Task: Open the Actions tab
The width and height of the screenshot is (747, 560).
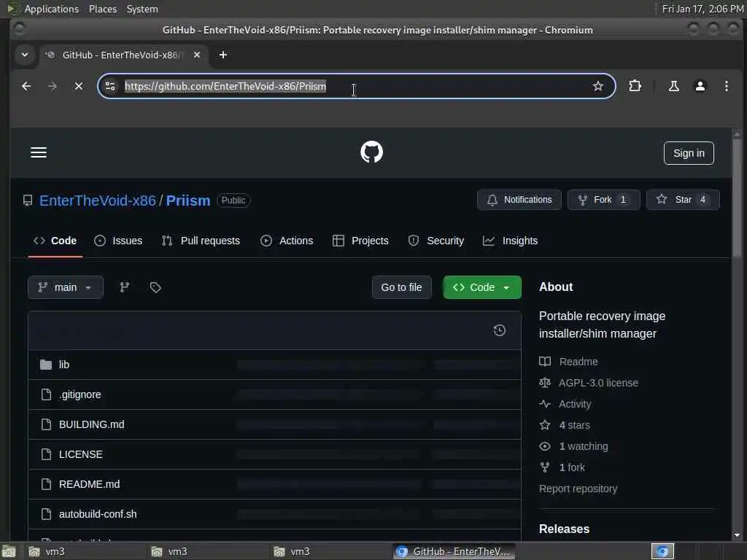Action: pyautogui.click(x=287, y=241)
